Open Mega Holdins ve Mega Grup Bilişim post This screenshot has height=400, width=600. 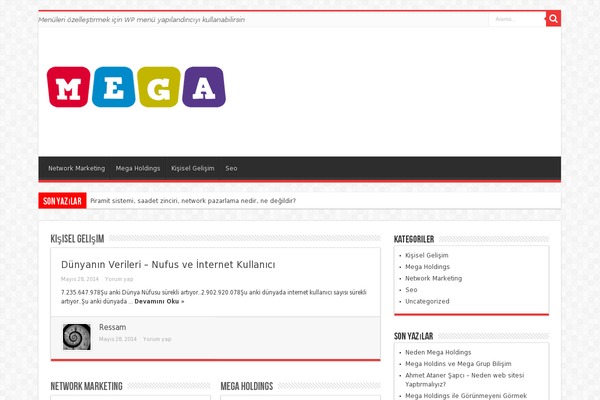[x=458, y=364]
